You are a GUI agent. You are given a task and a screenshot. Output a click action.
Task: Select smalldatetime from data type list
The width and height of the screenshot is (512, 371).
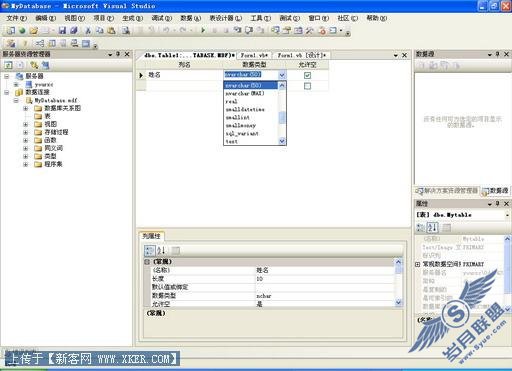[251, 109]
